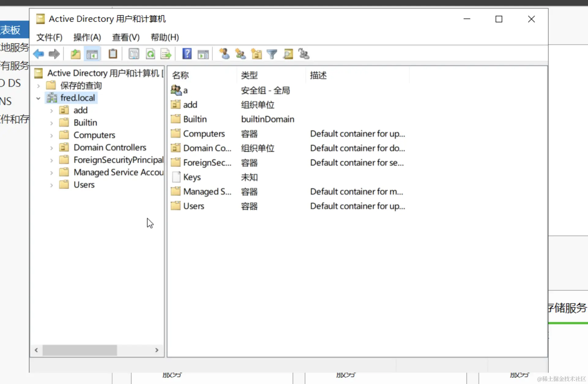Click the create new user icon
This screenshot has height=384, width=588.
[224, 54]
